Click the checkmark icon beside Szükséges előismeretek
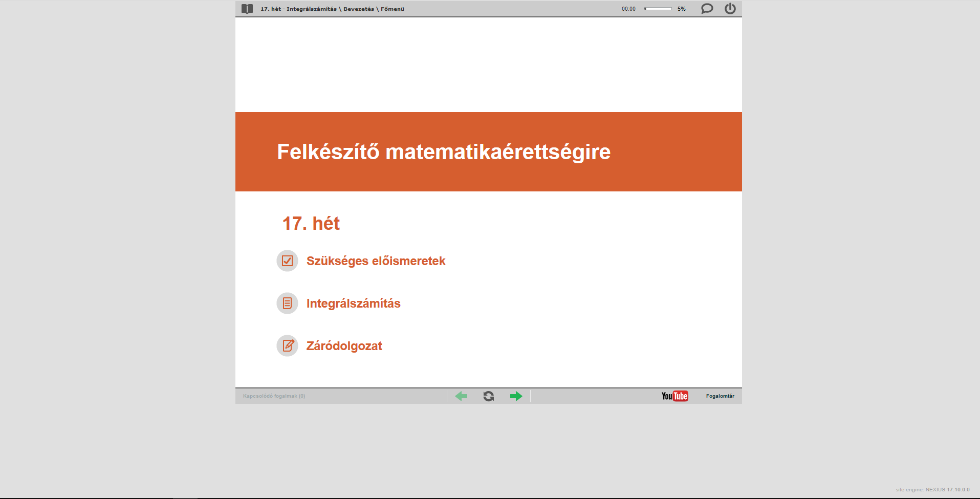The width and height of the screenshot is (980, 499). 287,261
